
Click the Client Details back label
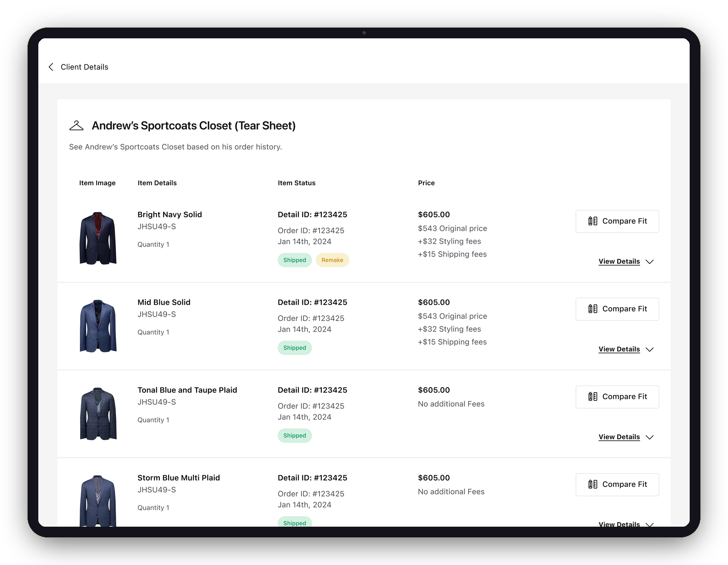84,67
